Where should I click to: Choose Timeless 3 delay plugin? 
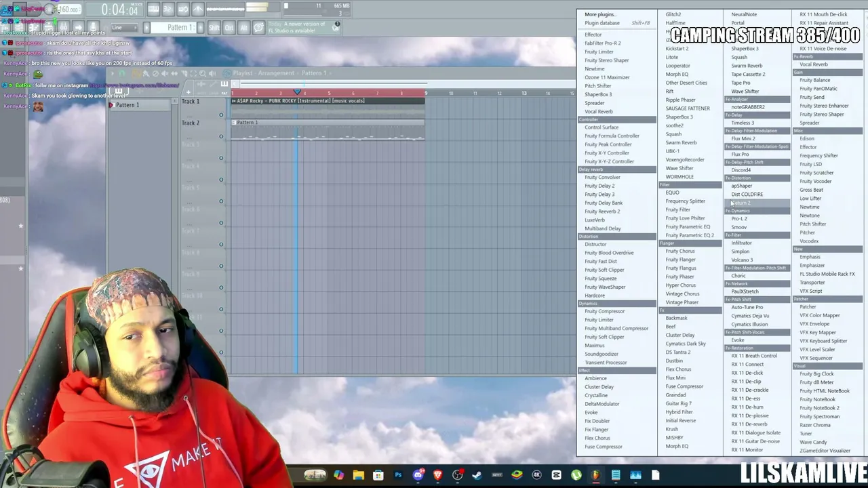tap(743, 123)
